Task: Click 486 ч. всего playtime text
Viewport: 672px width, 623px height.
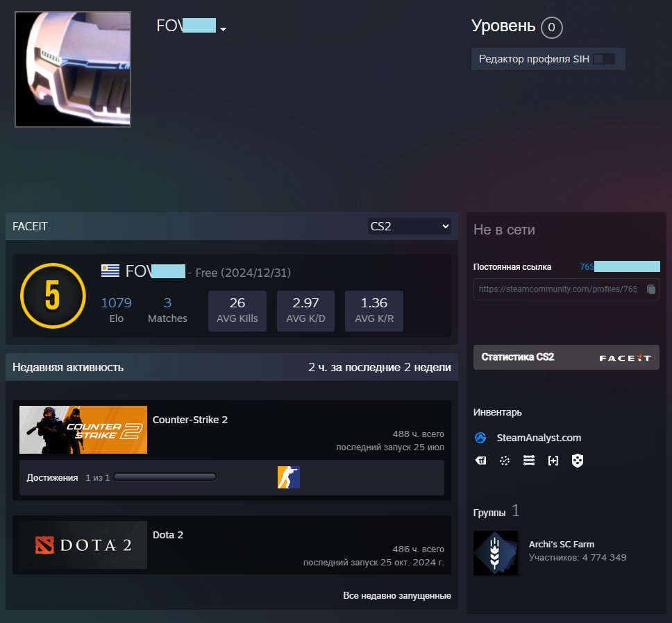Action: click(419, 549)
